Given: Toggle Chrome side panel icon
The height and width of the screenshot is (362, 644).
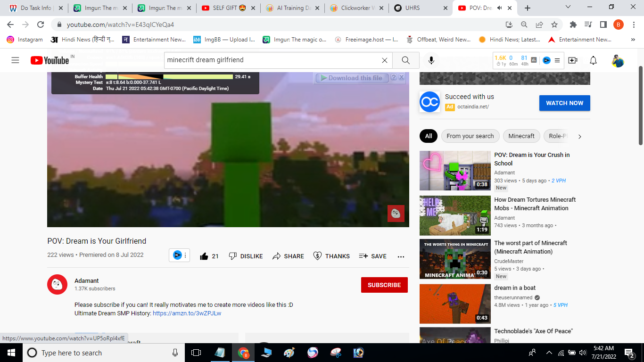Looking at the screenshot, I should coord(603,25).
